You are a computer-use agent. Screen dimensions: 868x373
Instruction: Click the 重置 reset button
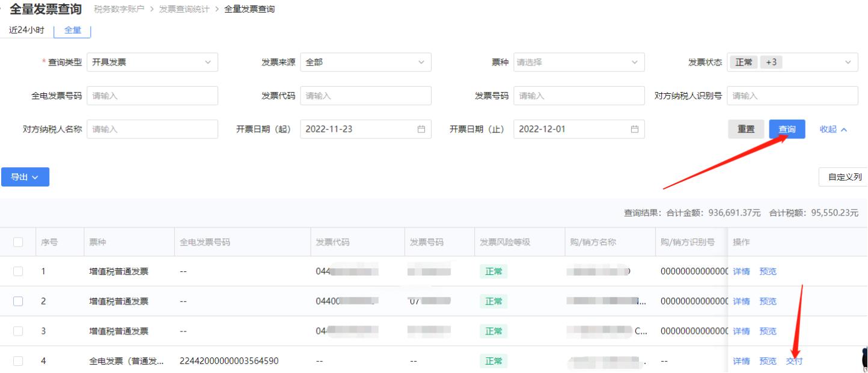745,129
